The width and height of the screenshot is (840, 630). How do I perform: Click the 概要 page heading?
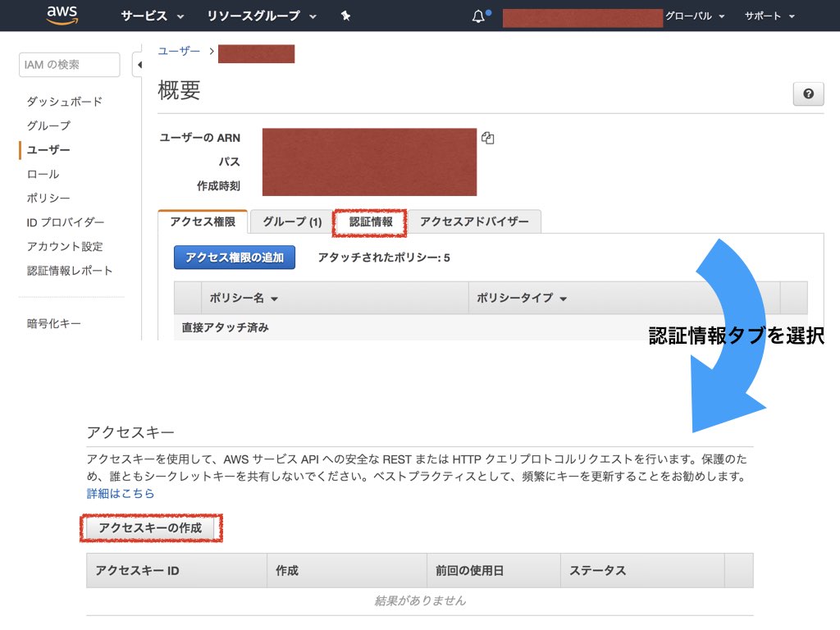pyautogui.click(x=179, y=90)
